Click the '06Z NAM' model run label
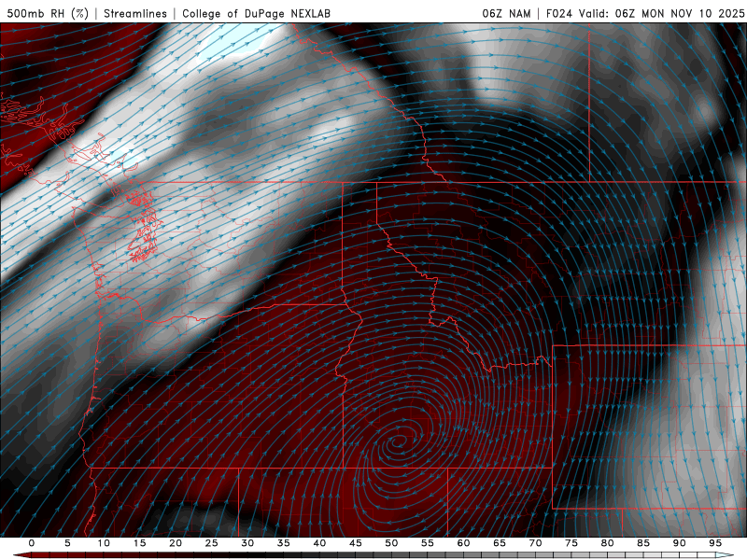The height and width of the screenshot is (560, 747). [506, 13]
